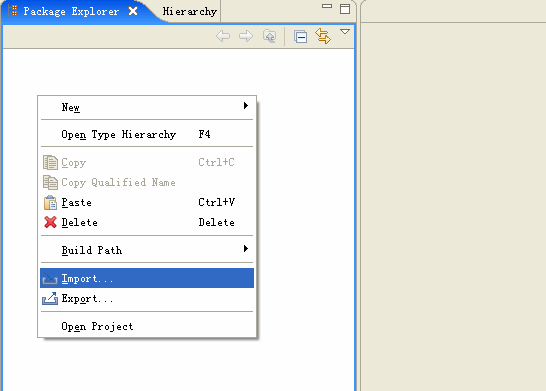Image resolution: width=546 pixels, height=391 pixels.
Task: Click the Copy Qualified Name icon
Action: [50, 182]
